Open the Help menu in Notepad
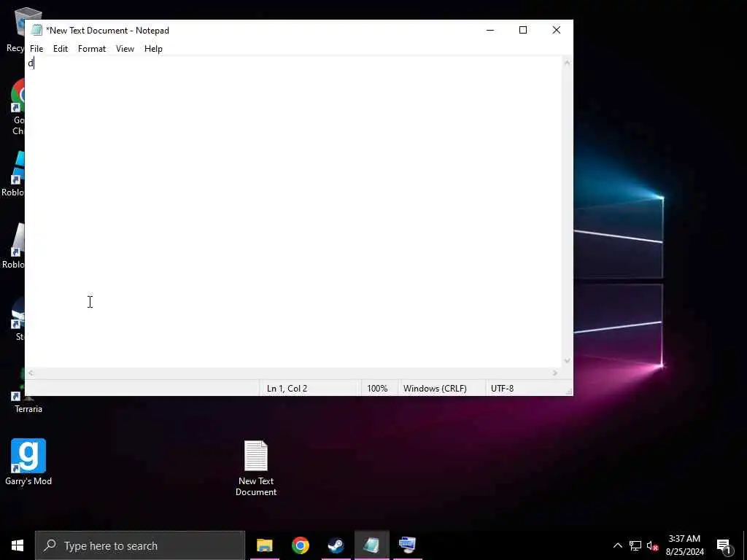The width and height of the screenshot is (747, 560). click(x=153, y=49)
